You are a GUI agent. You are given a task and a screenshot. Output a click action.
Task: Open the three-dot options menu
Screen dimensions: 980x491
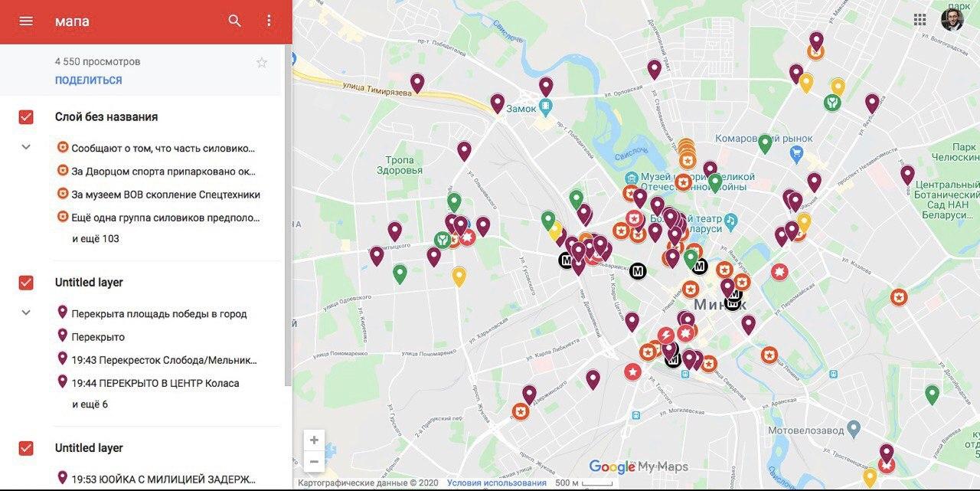click(269, 21)
